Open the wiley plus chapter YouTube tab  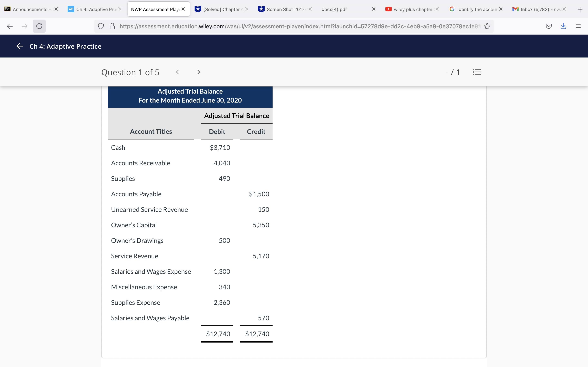coord(411,9)
